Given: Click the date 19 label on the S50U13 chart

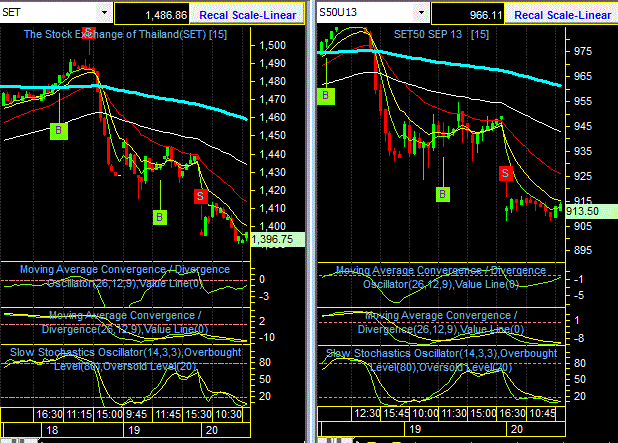Looking at the screenshot, I should point(415,429).
